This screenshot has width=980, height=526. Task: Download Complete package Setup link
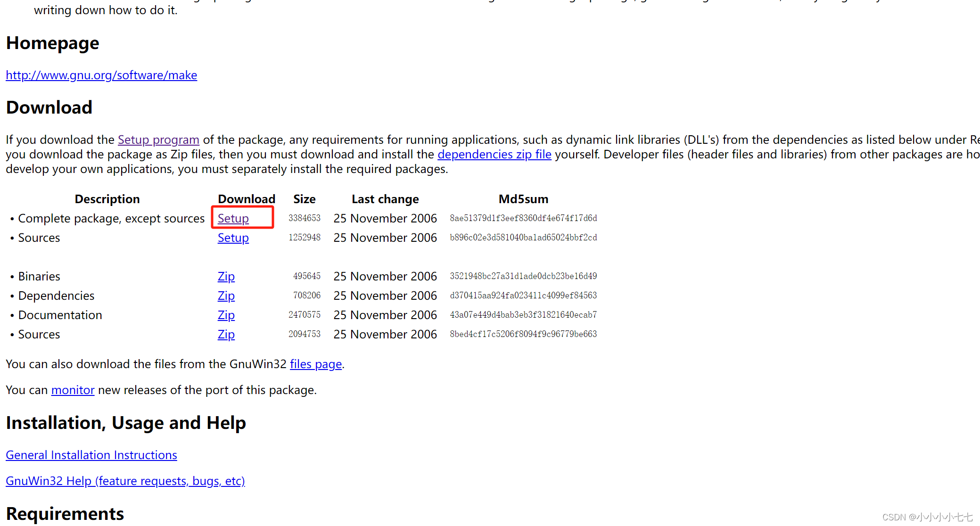click(233, 219)
